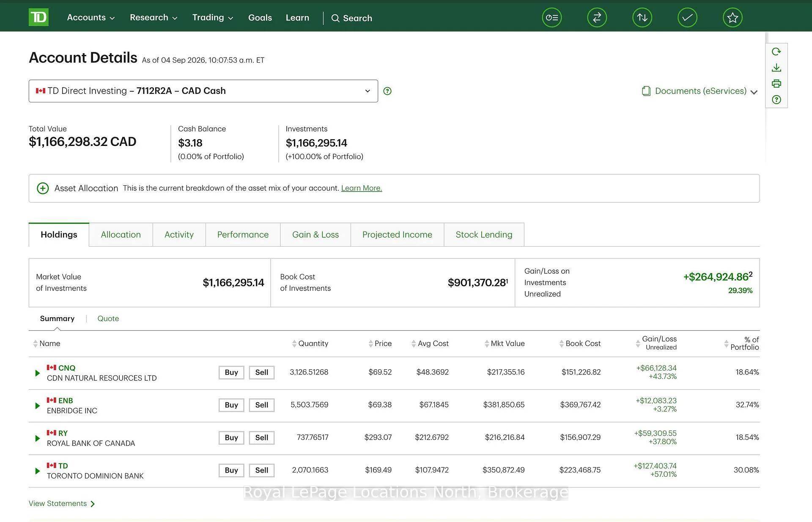Click the printer icon in side toolbar
812x522 pixels.
tap(776, 84)
